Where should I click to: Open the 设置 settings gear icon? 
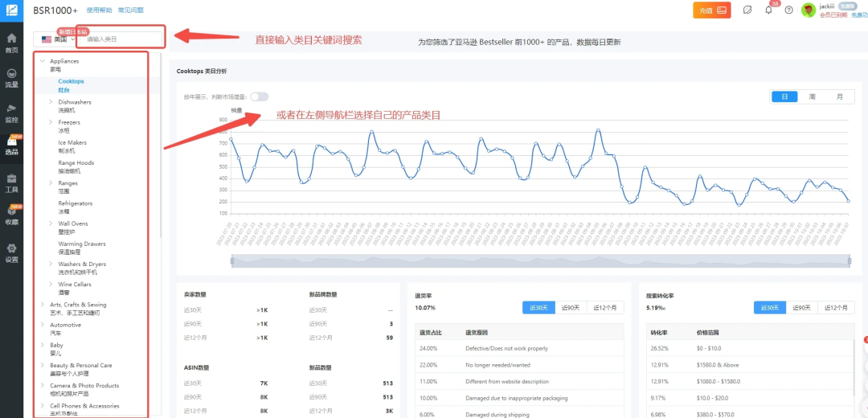tap(11, 248)
